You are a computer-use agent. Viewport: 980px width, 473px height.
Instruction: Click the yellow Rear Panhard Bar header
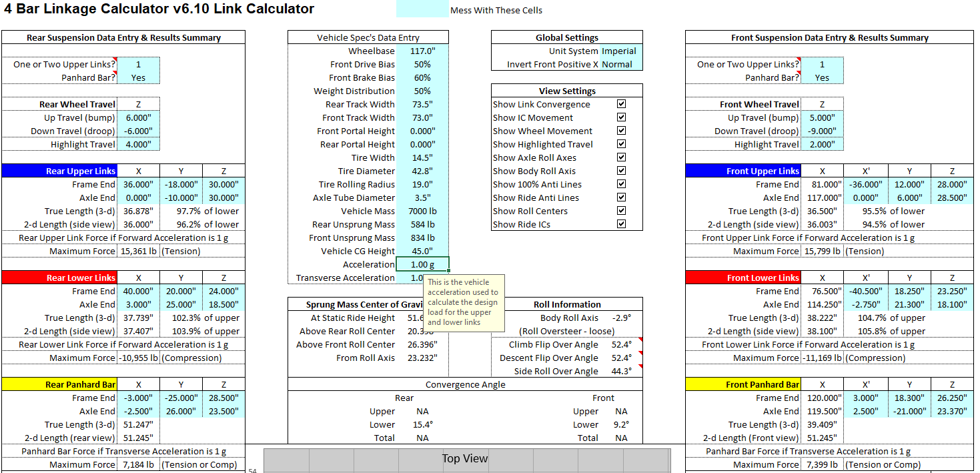pos(59,384)
